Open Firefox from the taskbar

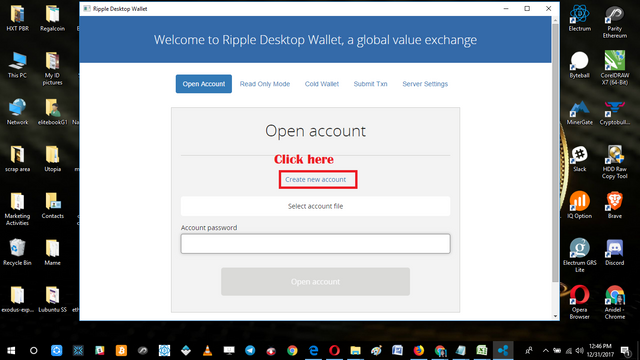point(419,350)
